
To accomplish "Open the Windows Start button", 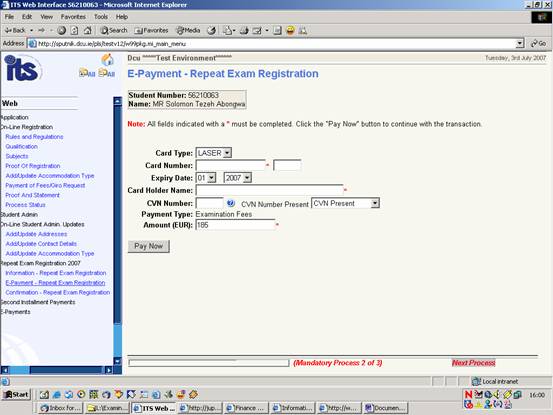I will (x=17, y=394).
